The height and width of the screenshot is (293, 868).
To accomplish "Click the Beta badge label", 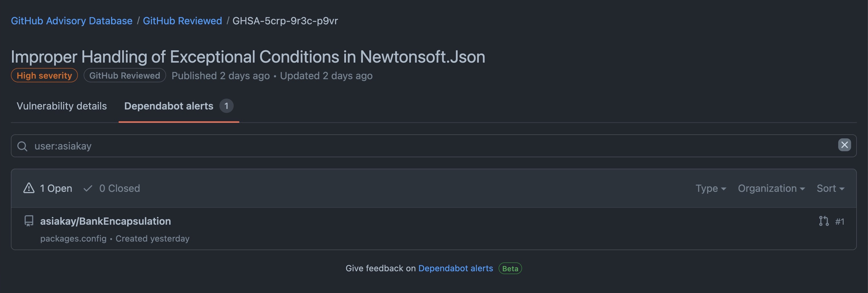I will click(x=510, y=268).
